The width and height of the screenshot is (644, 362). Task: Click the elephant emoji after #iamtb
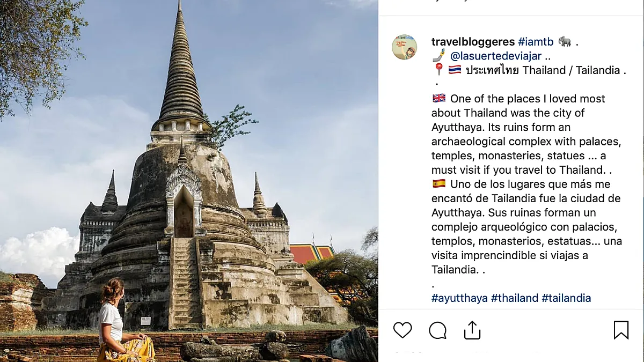click(x=565, y=42)
